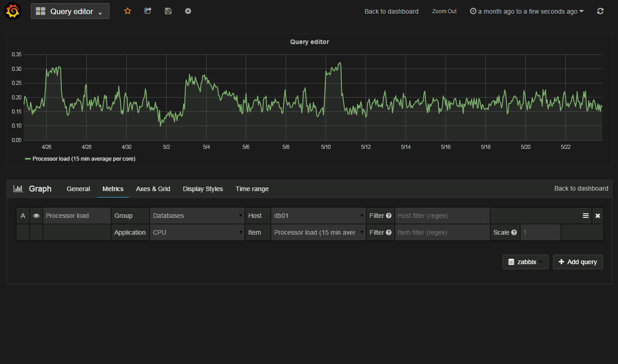
Task: Click Host filter help question icon
Action: pos(389,216)
